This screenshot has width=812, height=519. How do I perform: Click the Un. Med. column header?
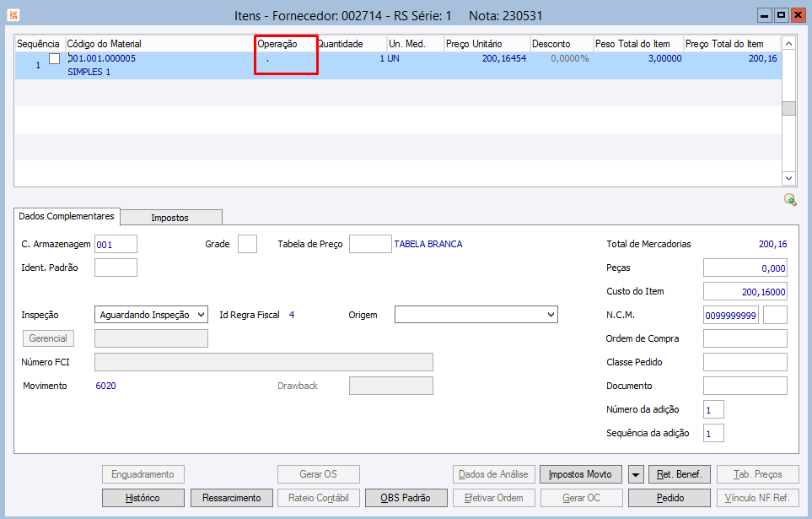416,44
